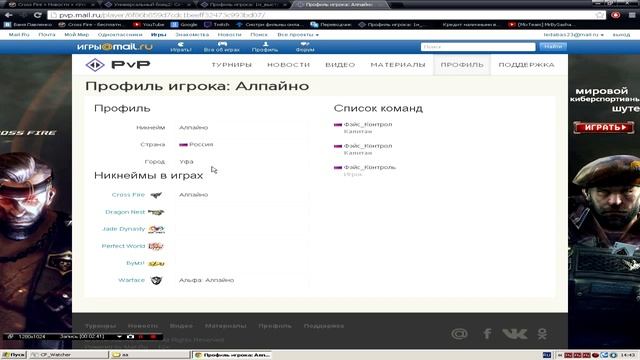Open the Фэйс_Контроль team link
The width and height of the screenshot is (640, 360).
[x=370, y=167]
